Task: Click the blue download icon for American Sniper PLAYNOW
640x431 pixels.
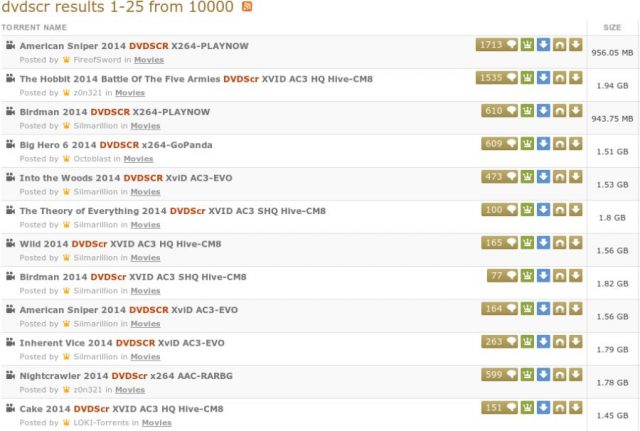Action: point(543,45)
